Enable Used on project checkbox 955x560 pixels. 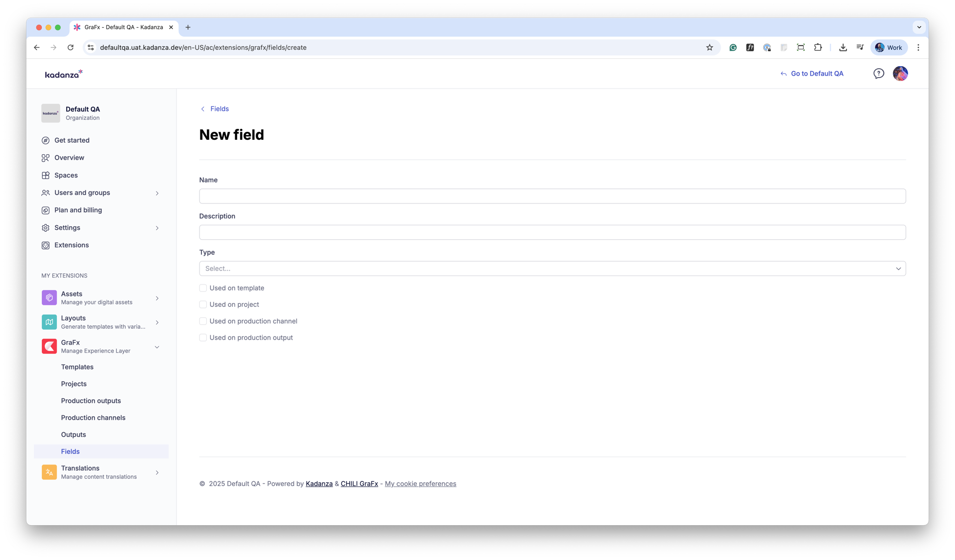point(203,304)
